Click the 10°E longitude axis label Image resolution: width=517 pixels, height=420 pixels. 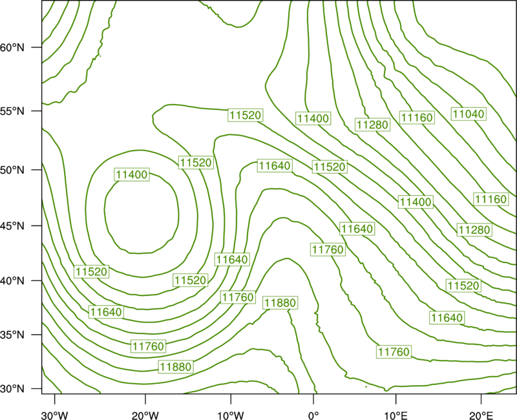pyautogui.click(x=396, y=415)
